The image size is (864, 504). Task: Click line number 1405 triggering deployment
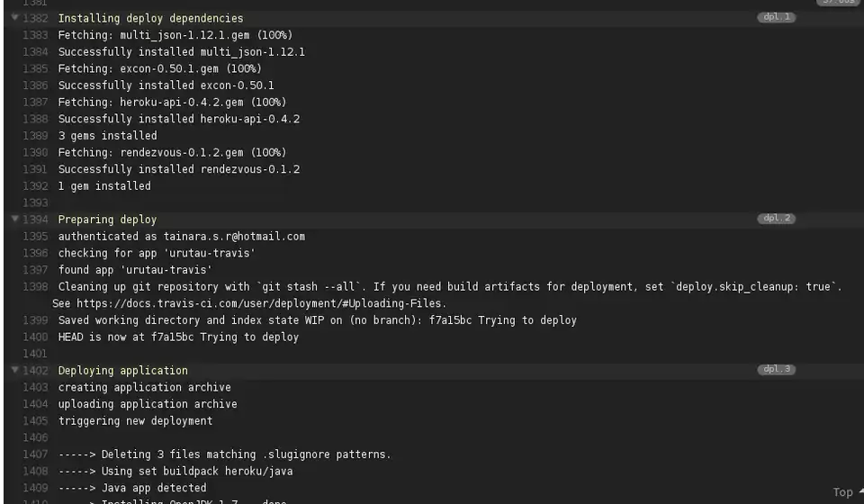pyautogui.click(x=36, y=421)
